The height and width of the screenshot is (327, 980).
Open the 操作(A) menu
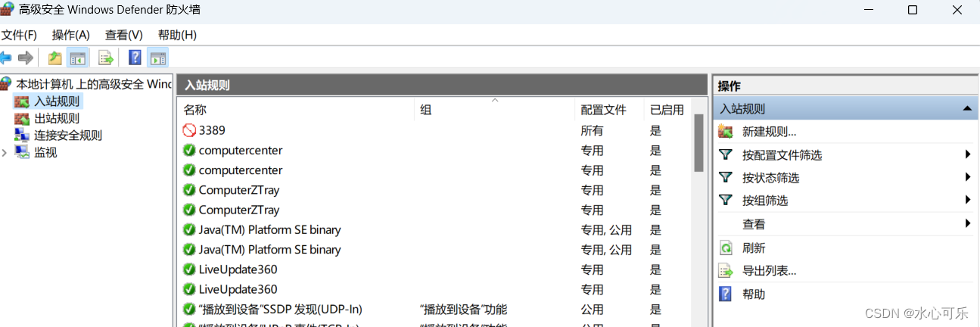[71, 35]
